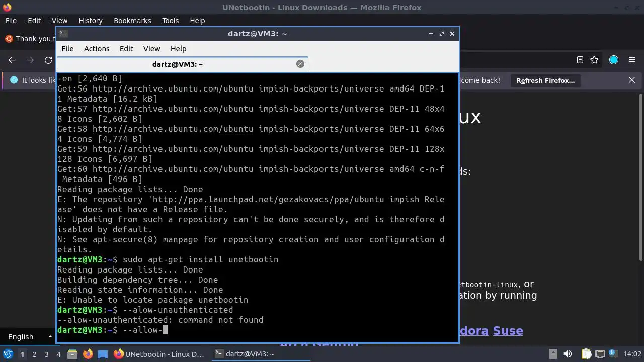This screenshot has height=362, width=644.
Task: Open the Lubuntu start menu icon
Action: click(8, 354)
